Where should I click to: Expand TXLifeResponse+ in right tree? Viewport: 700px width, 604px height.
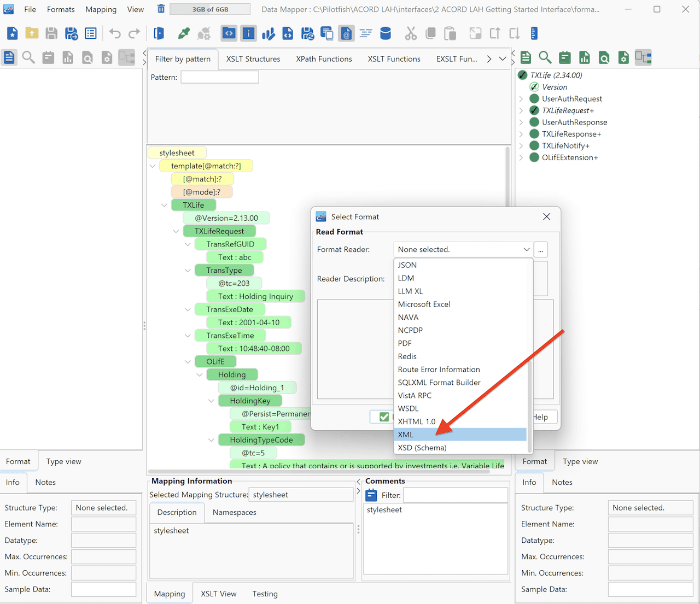[x=521, y=134]
